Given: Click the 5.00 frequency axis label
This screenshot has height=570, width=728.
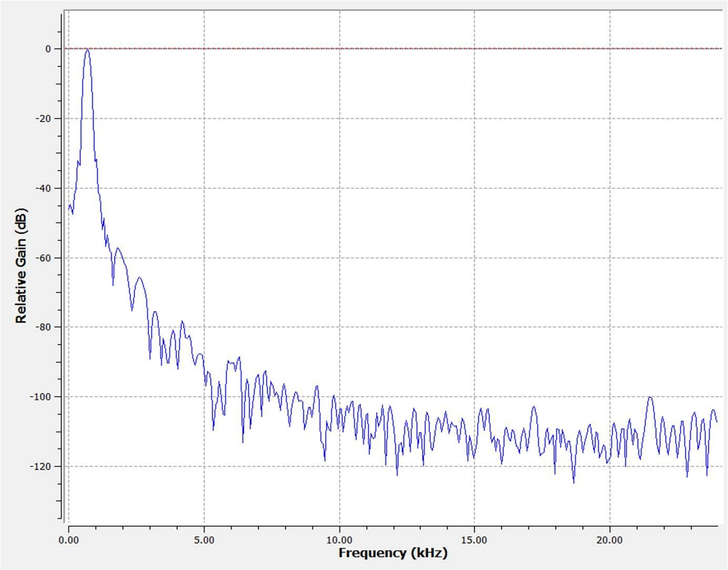Looking at the screenshot, I should coord(204,540).
